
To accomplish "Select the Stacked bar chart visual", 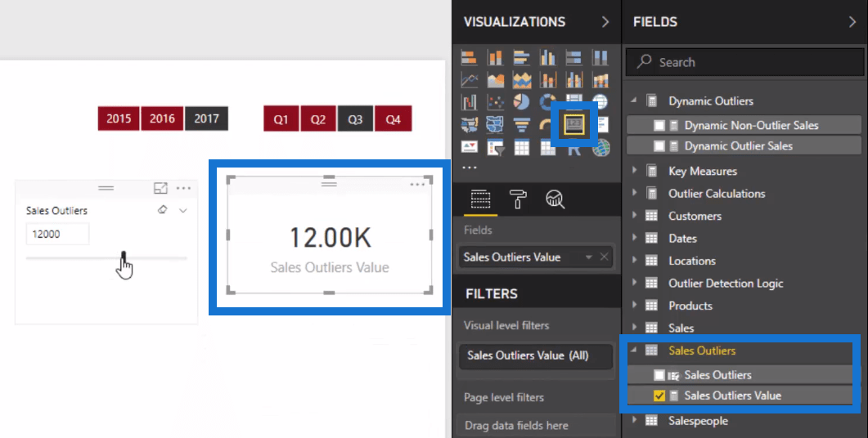I will pyautogui.click(x=469, y=57).
